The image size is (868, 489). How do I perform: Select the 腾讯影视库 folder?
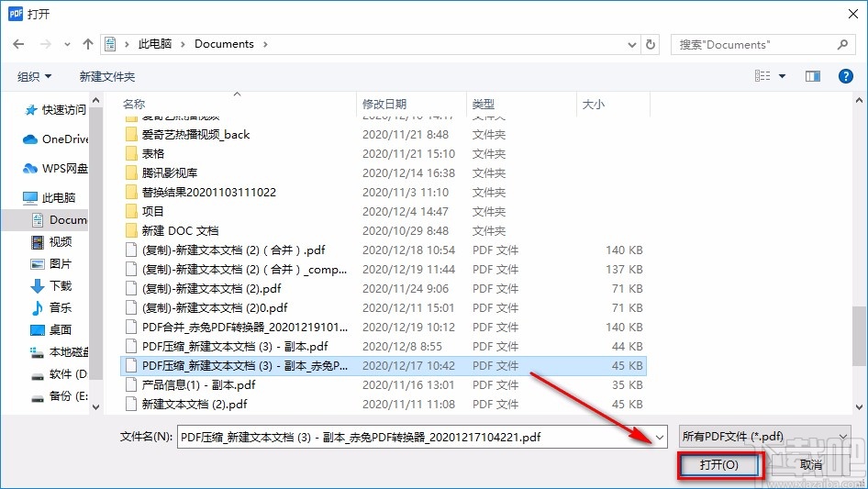(x=170, y=173)
